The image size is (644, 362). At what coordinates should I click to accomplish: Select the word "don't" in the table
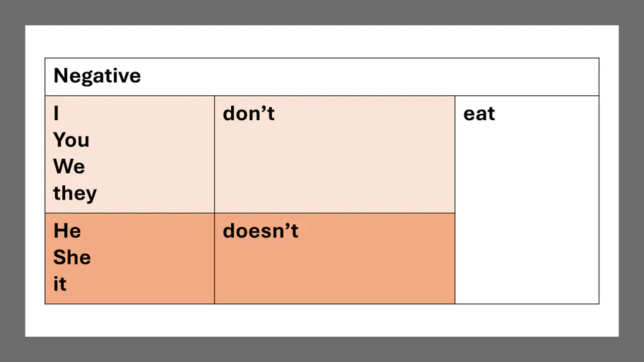pos(248,114)
